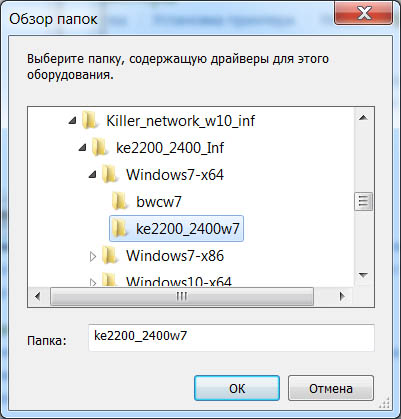Collapse the ke2200_2400_Inf tree node
The image size is (401, 419).
point(82,148)
